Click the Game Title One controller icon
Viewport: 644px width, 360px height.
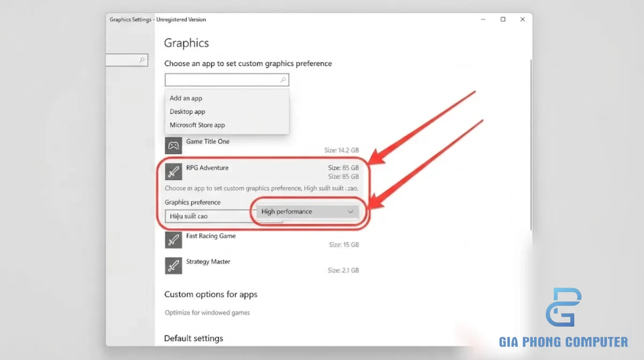pyautogui.click(x=173, y=145)
